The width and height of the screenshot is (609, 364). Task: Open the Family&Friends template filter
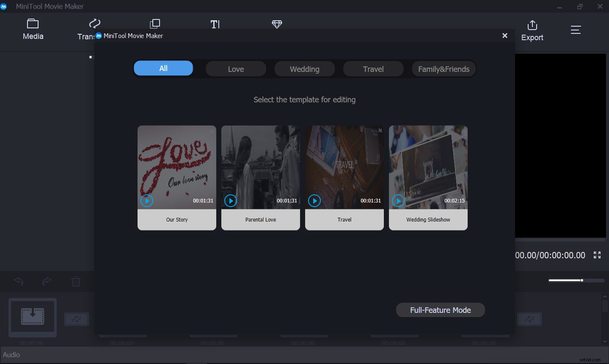[443, 68]
